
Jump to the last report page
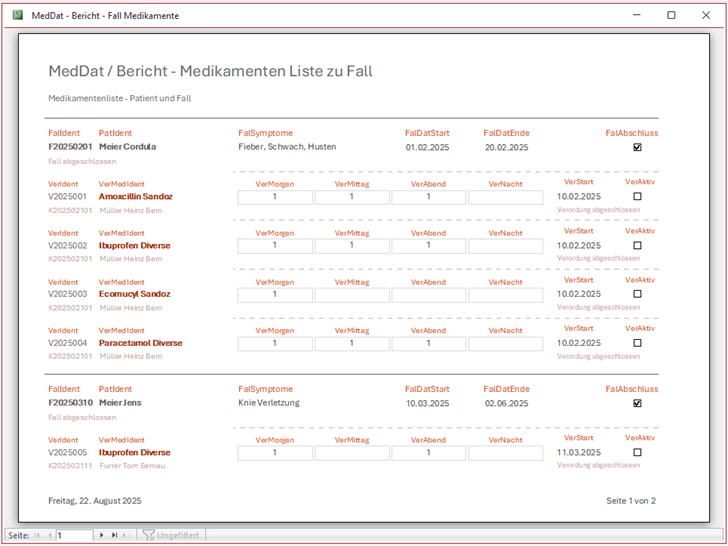(x=114, y=536)
